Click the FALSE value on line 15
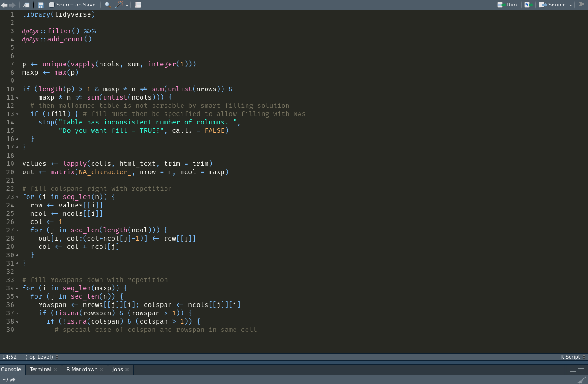 tap(215, 130)
